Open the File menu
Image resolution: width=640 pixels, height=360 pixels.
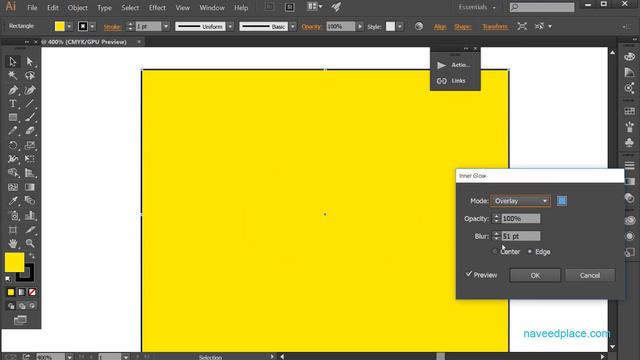(32, 8)
